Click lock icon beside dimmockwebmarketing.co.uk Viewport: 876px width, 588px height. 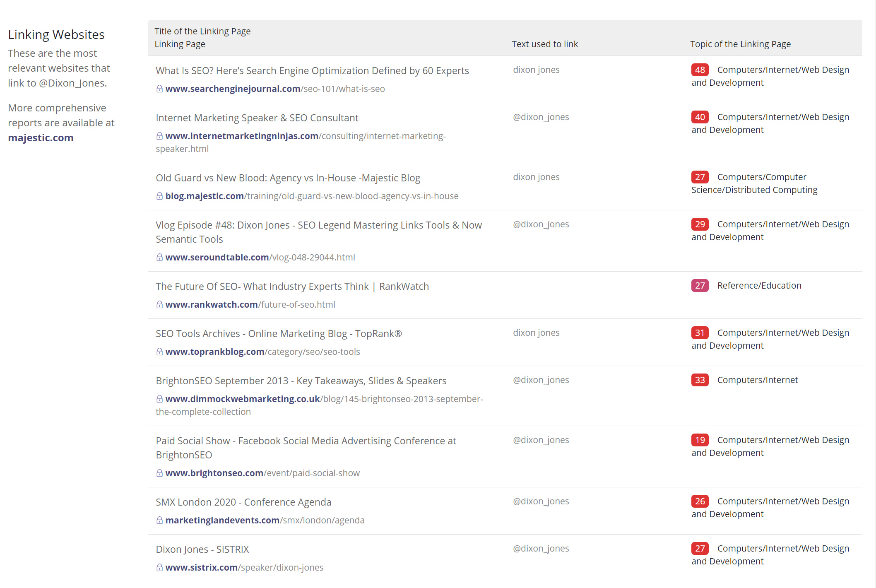pos(159,399)
